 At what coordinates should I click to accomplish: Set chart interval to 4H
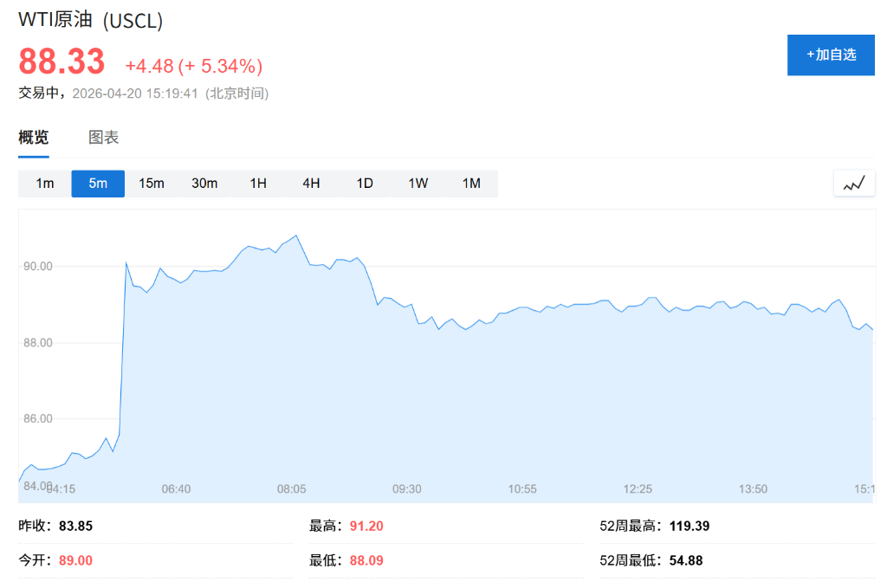coord(311,184)
